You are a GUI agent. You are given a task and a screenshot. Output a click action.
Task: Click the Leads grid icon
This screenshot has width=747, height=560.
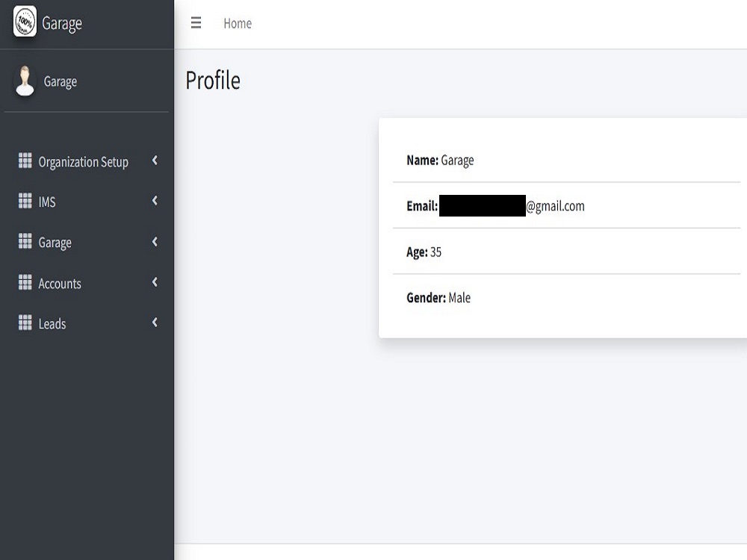[x=25, y=323]
